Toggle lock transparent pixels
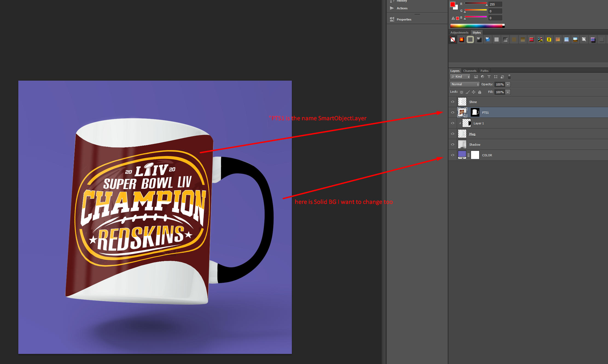The width and height of the screenshot is (608, 364). [462, 92]
